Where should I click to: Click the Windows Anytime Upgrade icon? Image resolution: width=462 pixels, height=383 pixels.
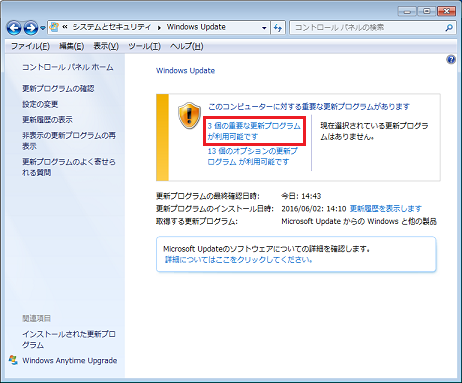13,360
